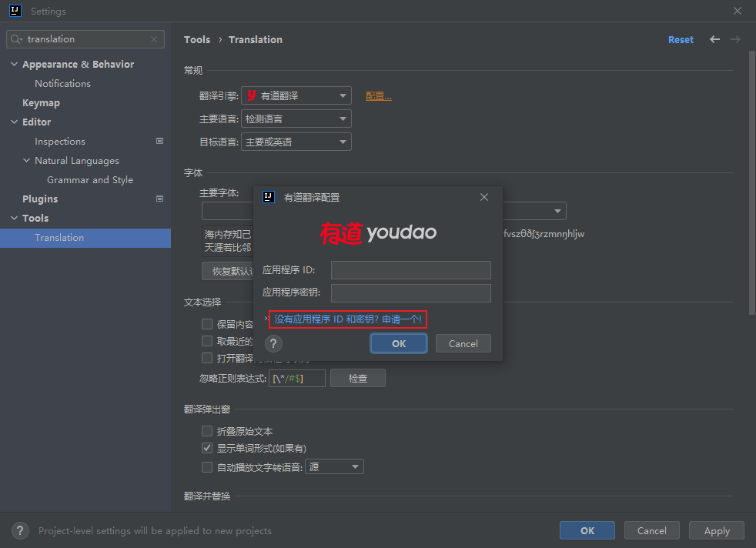The height and width of the screenshot is (548, 756).
Task: Select Translation under Tools
Action: coord(85,238)
